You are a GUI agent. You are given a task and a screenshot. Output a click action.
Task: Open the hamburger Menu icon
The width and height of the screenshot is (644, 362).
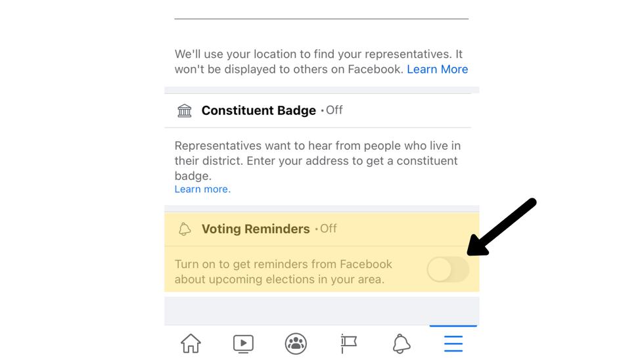click(x=453, y=343)
